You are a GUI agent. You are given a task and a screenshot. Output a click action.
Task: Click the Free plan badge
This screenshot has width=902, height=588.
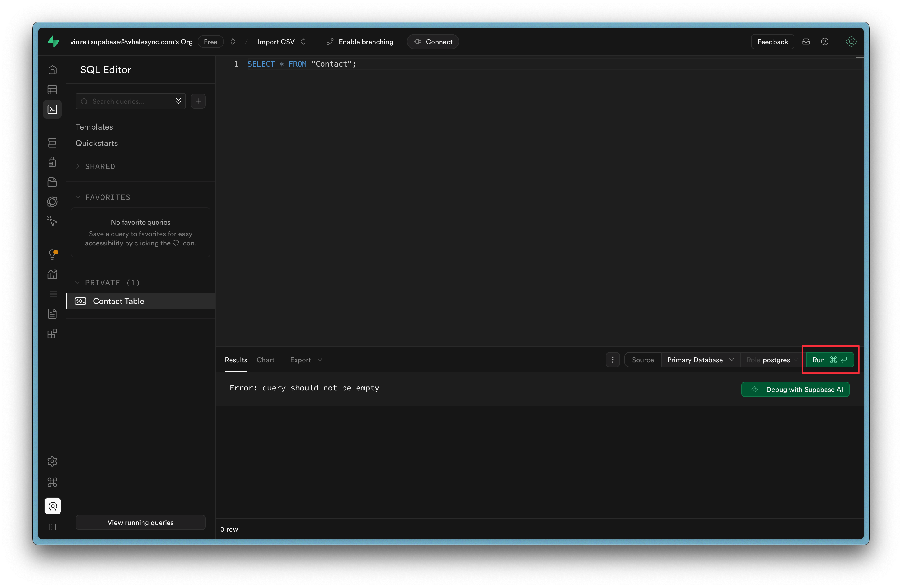pyautogui.click(x=211, y=42)
